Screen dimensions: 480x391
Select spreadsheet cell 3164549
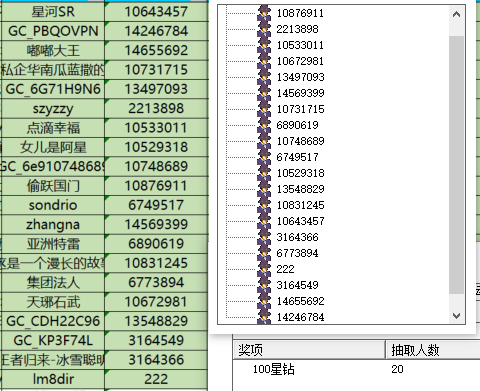point(156,340)
